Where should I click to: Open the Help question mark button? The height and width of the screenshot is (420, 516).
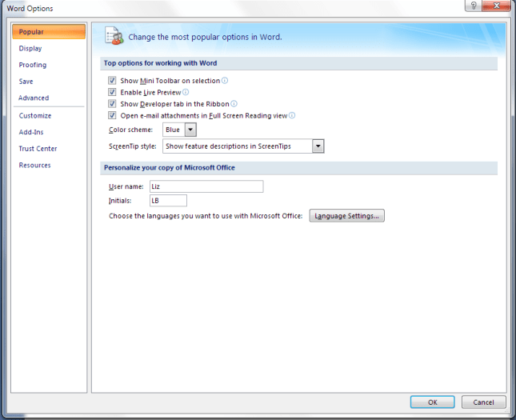click(473, 6)
